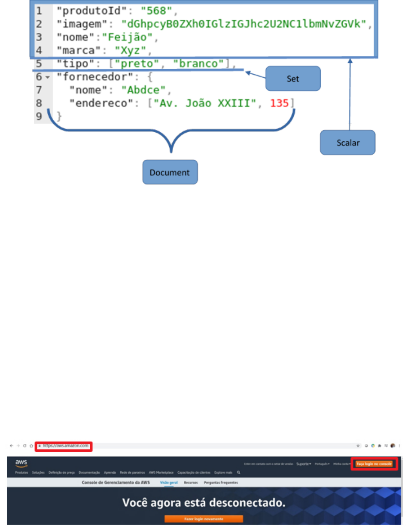Click the address bar with aws.amazon.com
408x532 pixels.
pyautogui.click(x=64, y=446)
